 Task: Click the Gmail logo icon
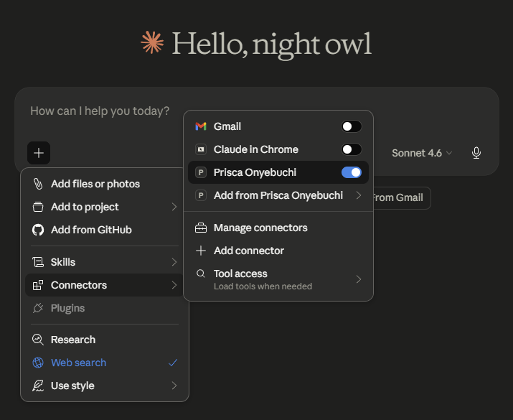(201, 126)
